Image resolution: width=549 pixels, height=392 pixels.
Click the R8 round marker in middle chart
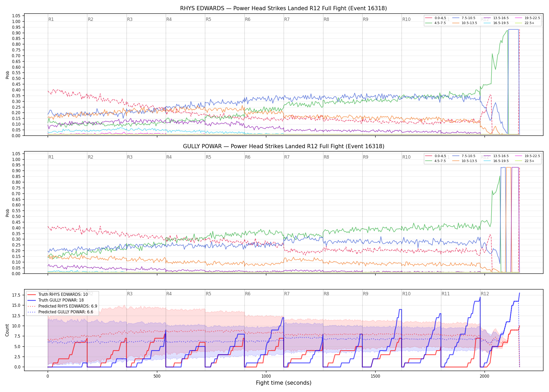[326, 157]
